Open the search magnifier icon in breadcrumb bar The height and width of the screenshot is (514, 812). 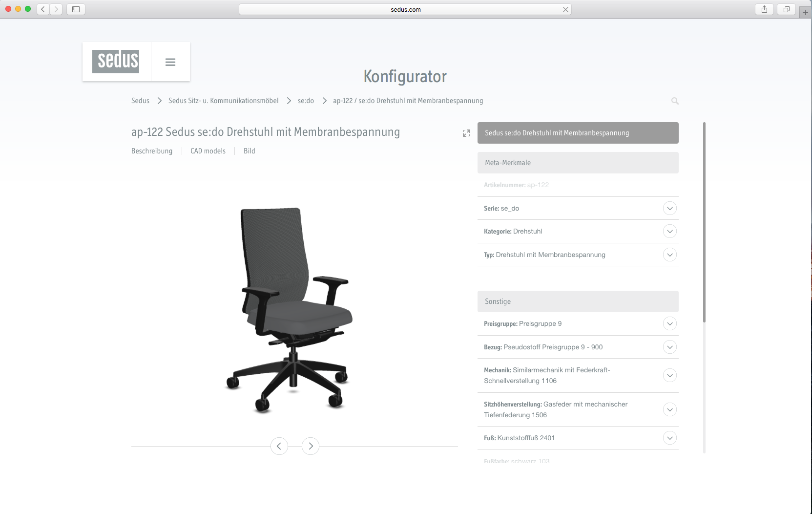pyautogui.click(x=675, y=101)
